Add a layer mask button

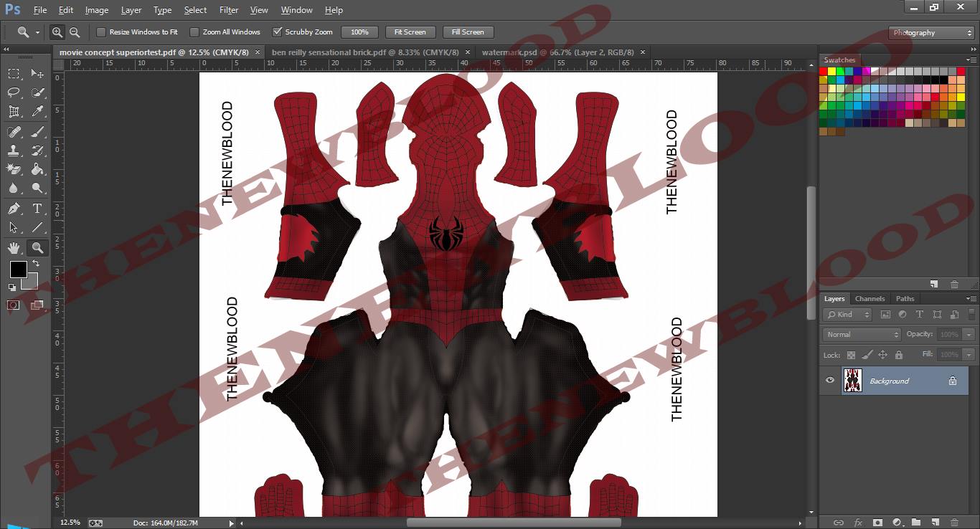pyautogui.click(x=877, y=523)
